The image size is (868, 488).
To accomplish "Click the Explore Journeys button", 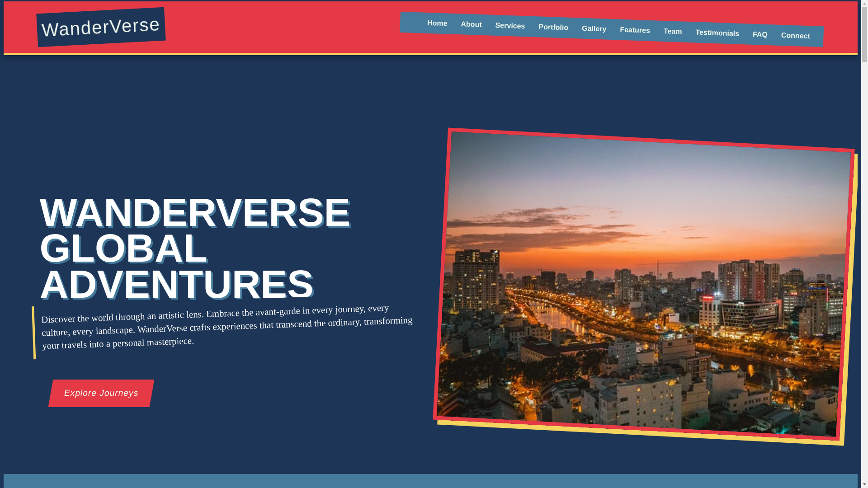I will 101,393.
